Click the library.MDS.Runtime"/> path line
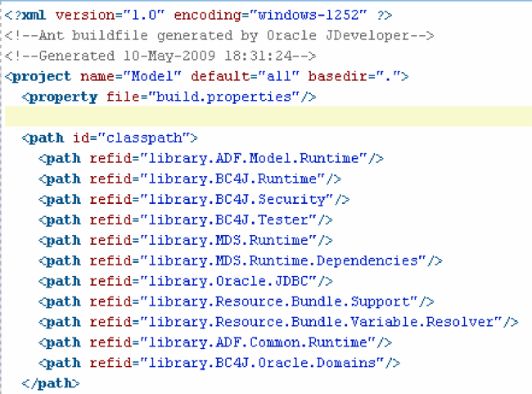 (186, 241)
